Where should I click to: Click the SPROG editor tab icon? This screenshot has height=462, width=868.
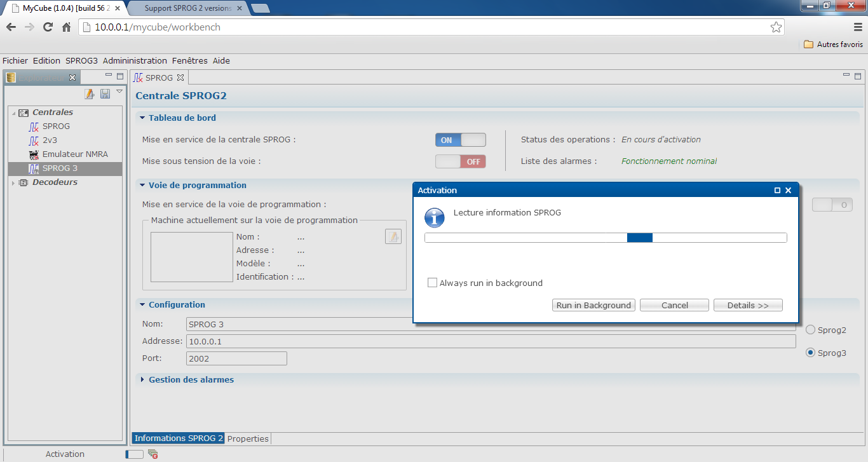click(x=138, y=78)
